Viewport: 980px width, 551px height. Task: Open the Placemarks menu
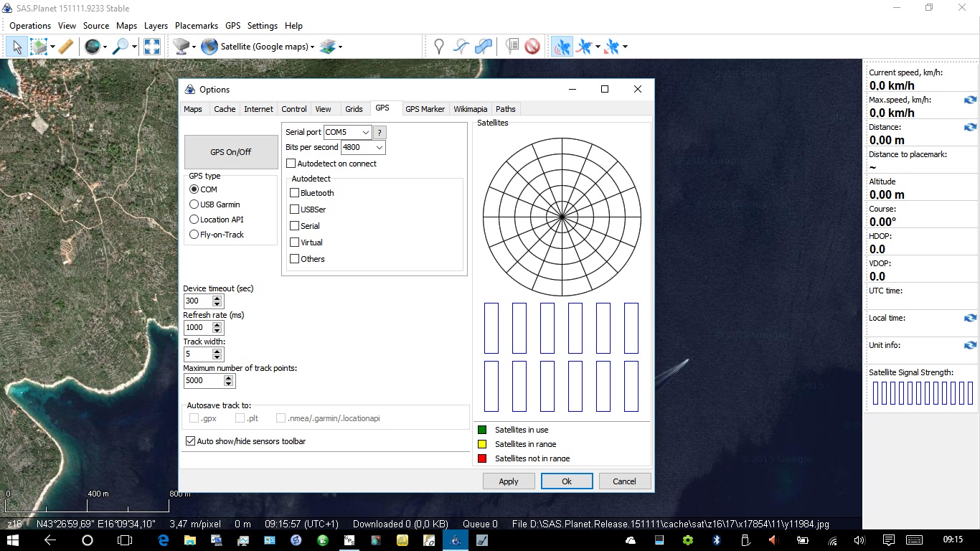196,26
